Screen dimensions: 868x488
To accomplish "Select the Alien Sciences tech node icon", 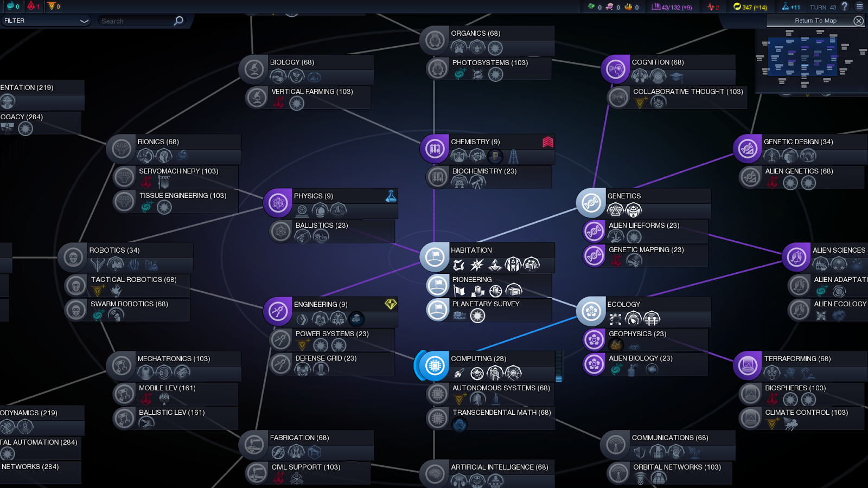I will pos(796,257).
